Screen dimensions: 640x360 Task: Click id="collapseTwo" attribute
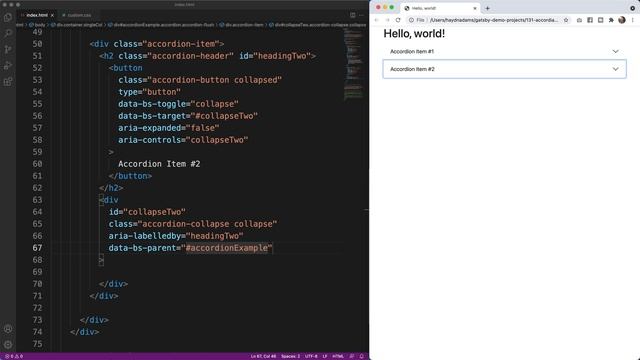coord(147,212)
